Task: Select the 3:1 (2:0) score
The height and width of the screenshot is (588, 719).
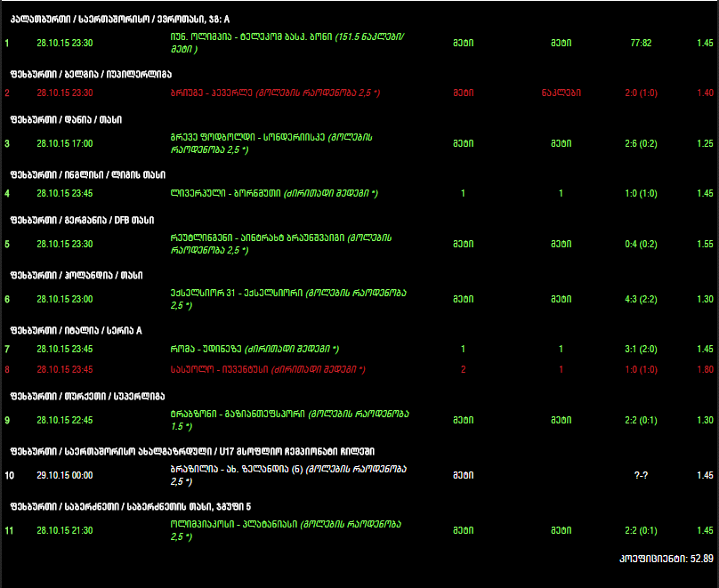Action: click(641, 350)
